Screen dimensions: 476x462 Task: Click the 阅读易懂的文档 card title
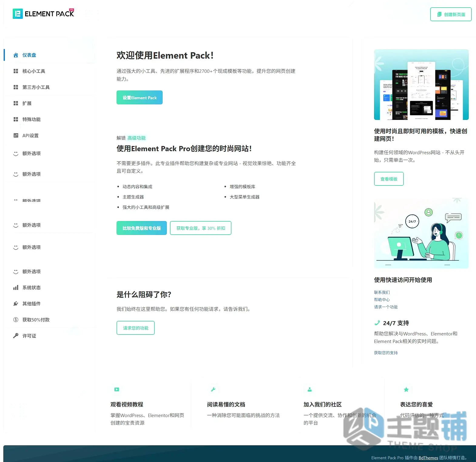(226, 404)
